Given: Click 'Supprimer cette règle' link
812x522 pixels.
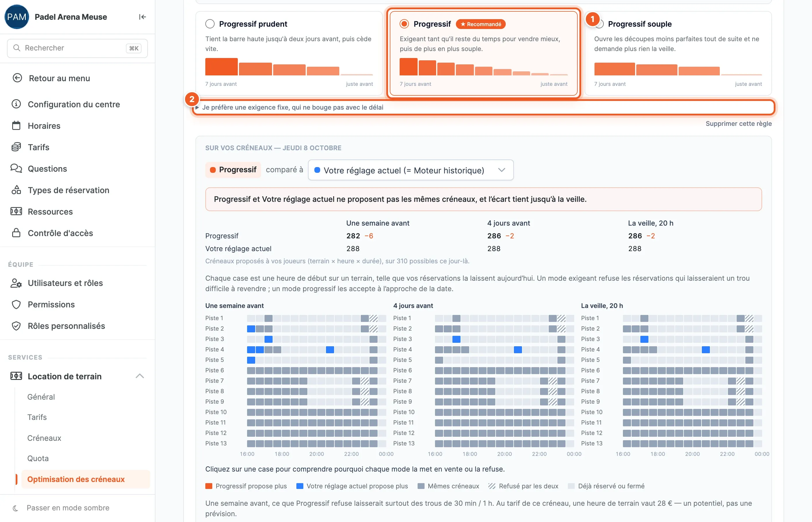Looking at the screenshot, I should (x=738, y=123).
